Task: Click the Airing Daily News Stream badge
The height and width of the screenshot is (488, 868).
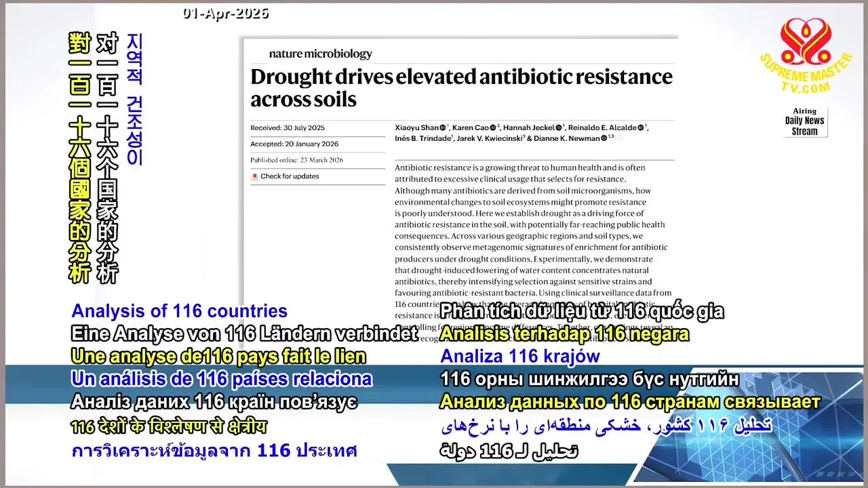Action: [805, 121]
